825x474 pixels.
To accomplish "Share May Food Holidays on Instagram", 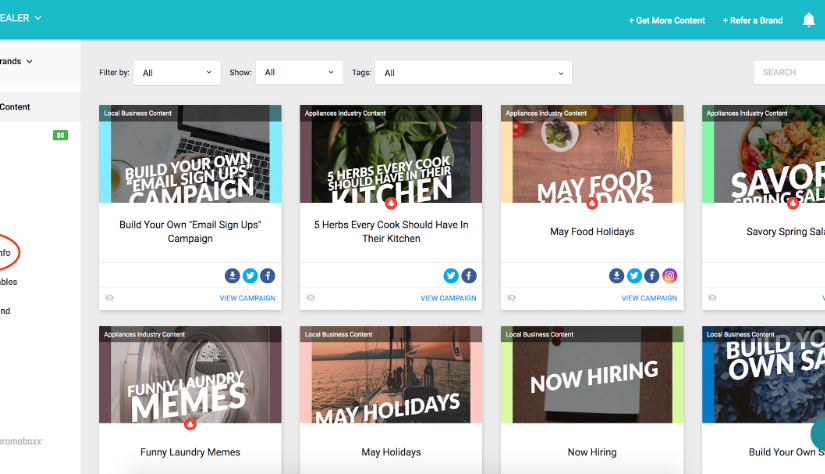I will [669, 276].
